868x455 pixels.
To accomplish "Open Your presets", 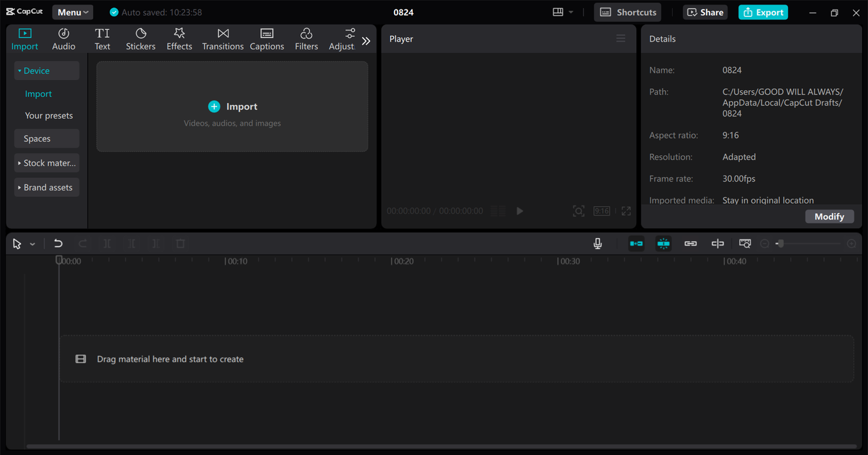I will pos(49,115).
